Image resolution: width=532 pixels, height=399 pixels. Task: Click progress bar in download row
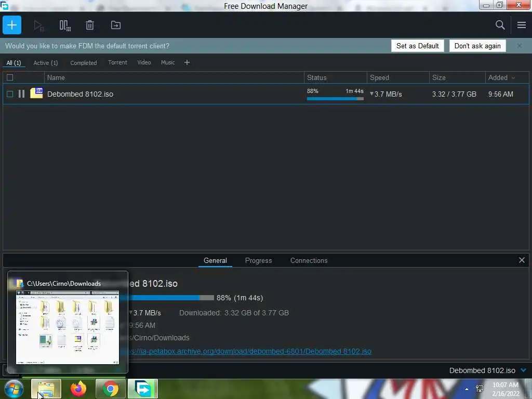pyautogui.click(x=335, y=99)
